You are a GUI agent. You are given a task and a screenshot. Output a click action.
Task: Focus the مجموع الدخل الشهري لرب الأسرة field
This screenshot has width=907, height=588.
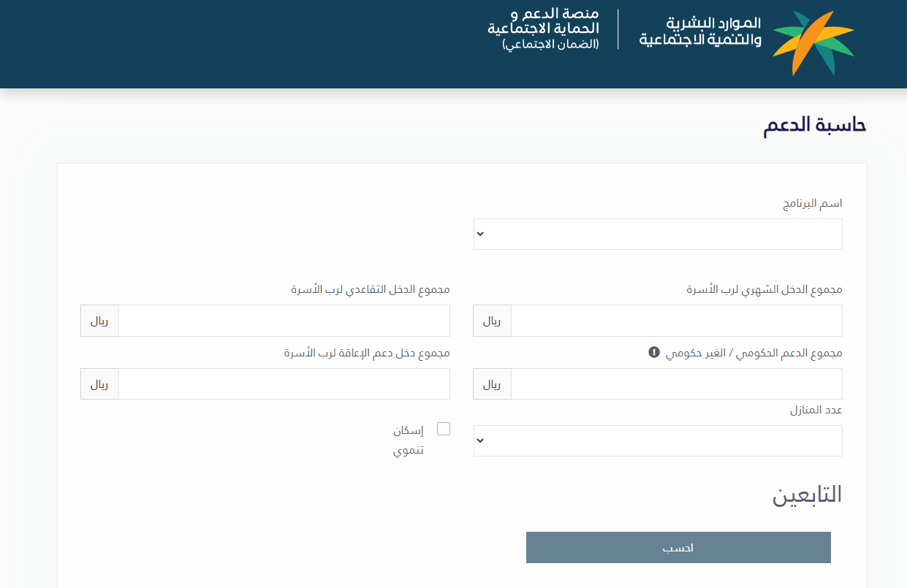(677, 321)
